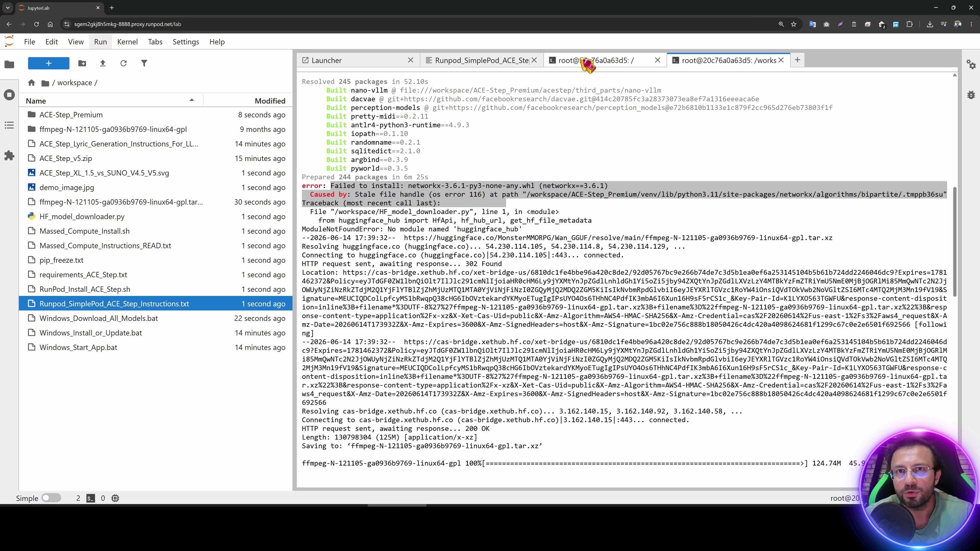Close the Launcher tab
This screenshot has height=551, width=980.
click(410, 60)
